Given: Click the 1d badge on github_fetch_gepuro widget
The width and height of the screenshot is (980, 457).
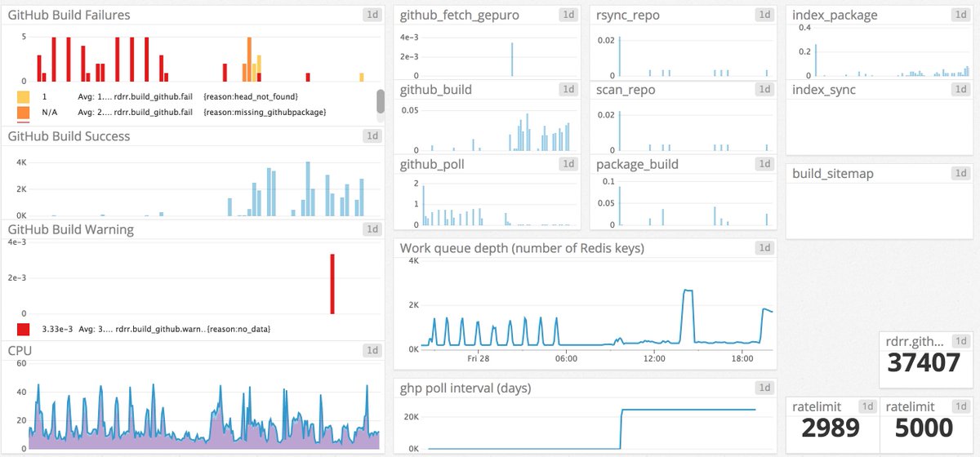Looking at the screenshot, I should pyautogui.click(x=568, y=15).
